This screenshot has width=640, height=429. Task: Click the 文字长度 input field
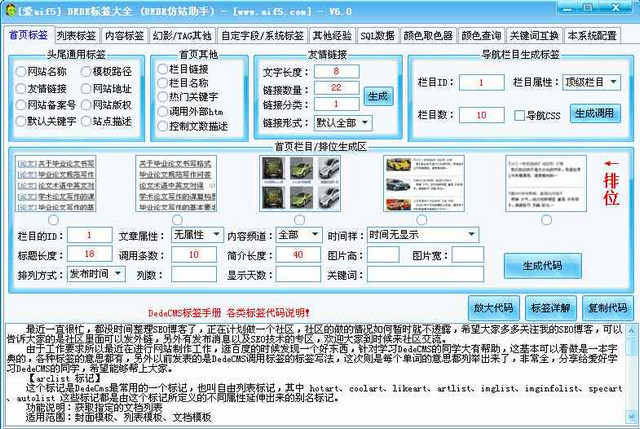339,72
